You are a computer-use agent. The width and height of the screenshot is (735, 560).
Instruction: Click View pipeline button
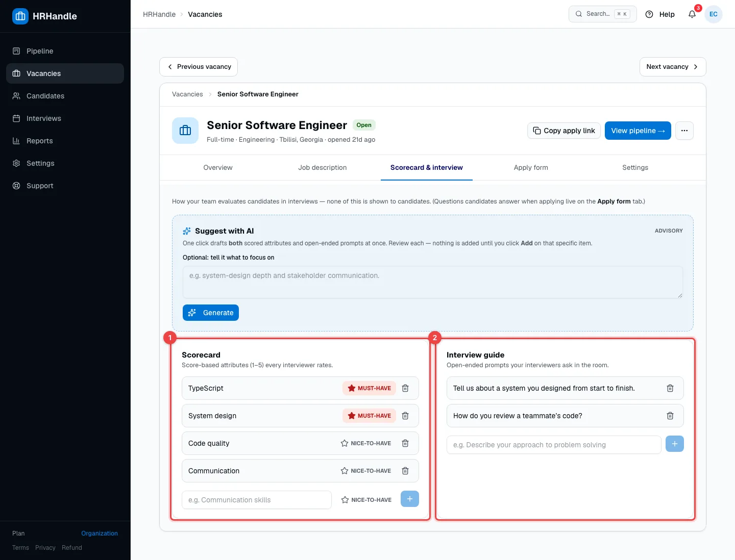tap(638, 131)
